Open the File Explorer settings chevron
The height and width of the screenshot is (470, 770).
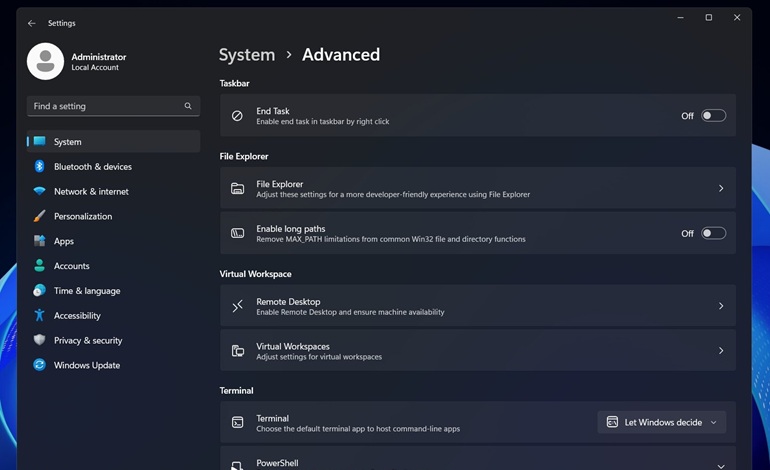pyautogui.click(x=721, y=189)
